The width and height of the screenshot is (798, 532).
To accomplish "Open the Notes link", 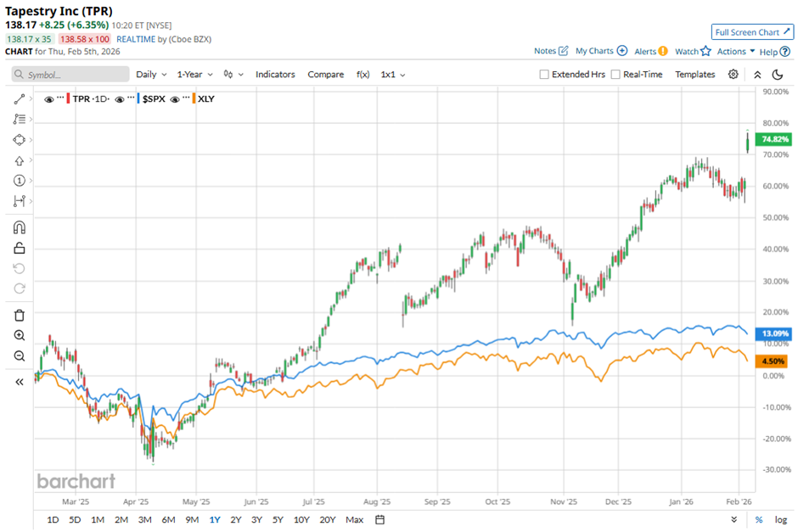I will coord(551,51).
